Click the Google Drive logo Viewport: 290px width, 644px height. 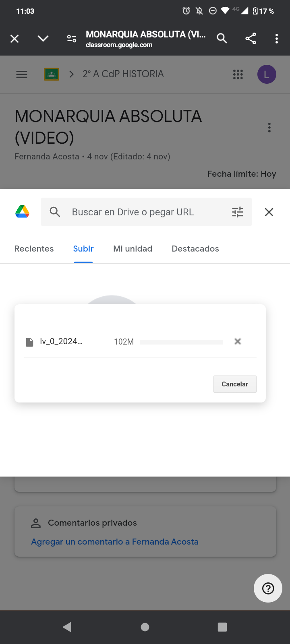[x=23, y=212]
